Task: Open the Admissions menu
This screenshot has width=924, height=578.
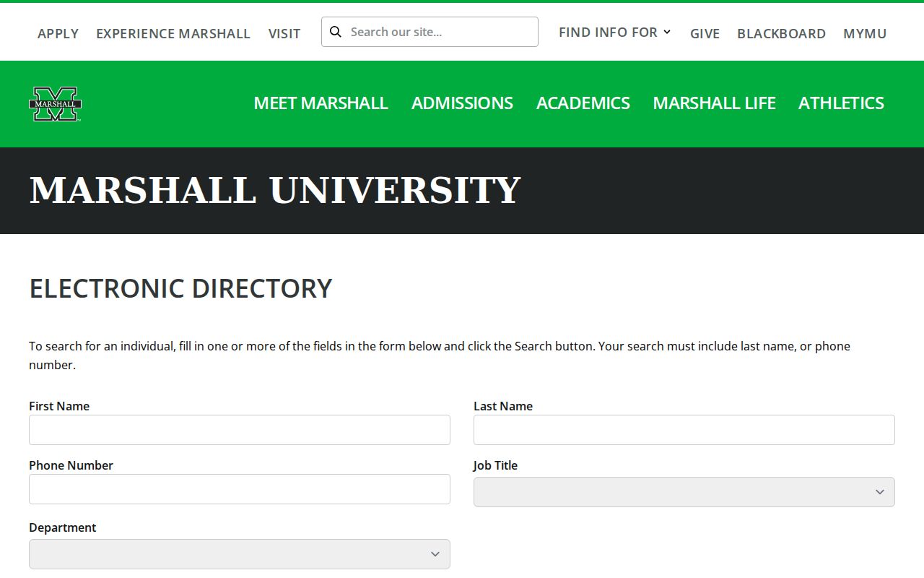Action: point(462,103)
